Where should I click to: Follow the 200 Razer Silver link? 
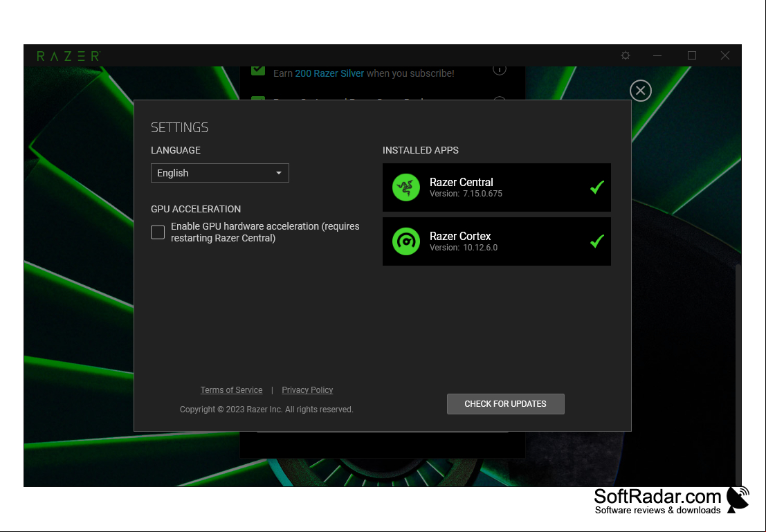click(329, 73)
